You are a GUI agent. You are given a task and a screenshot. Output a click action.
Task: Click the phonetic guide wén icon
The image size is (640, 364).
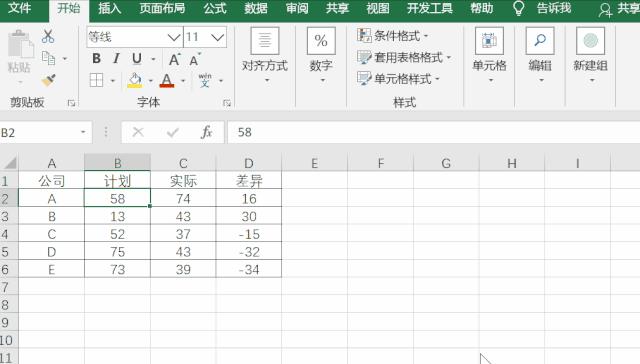[205, 80]
